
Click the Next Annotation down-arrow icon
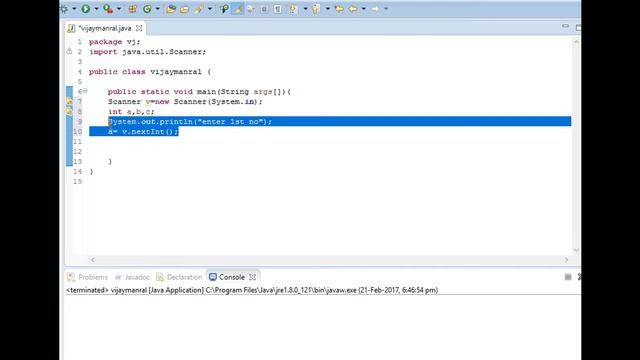(293, 9)
